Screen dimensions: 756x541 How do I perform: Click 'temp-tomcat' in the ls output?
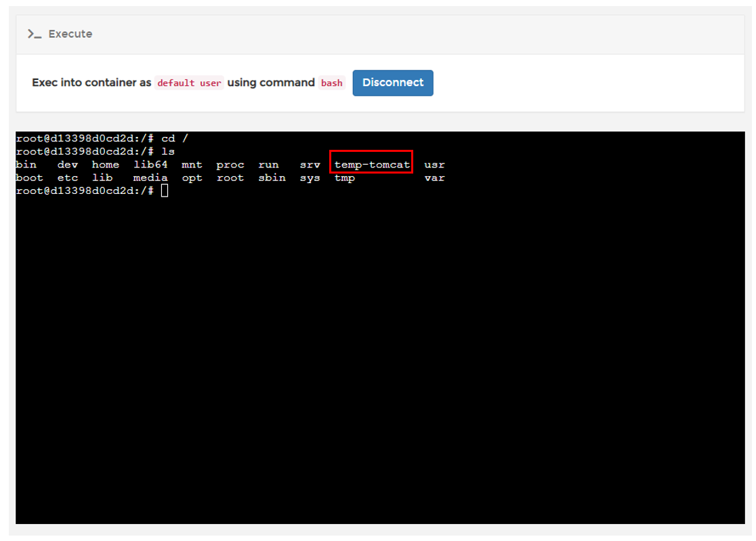[x=372, y=165]
